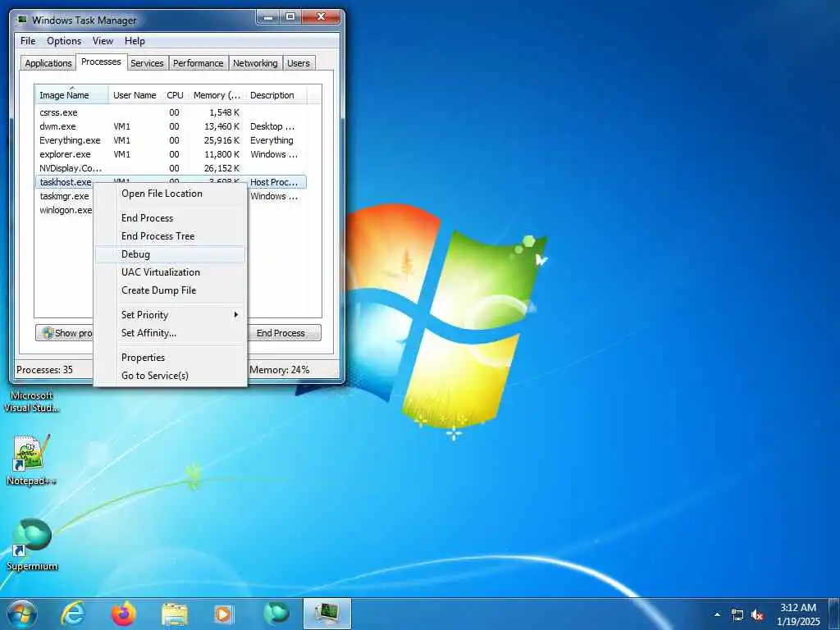Screen dimensions: 840x630
Task: Open the Help menu
Action: 135,41
